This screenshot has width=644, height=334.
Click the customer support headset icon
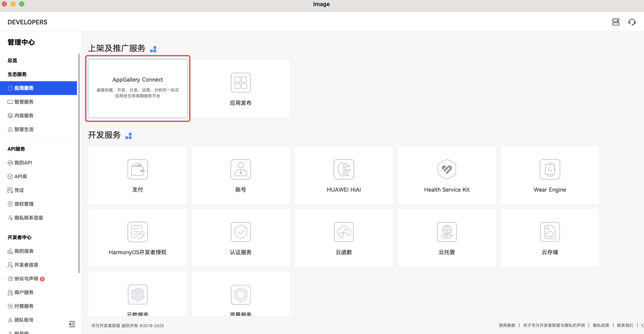click(632, 22)
